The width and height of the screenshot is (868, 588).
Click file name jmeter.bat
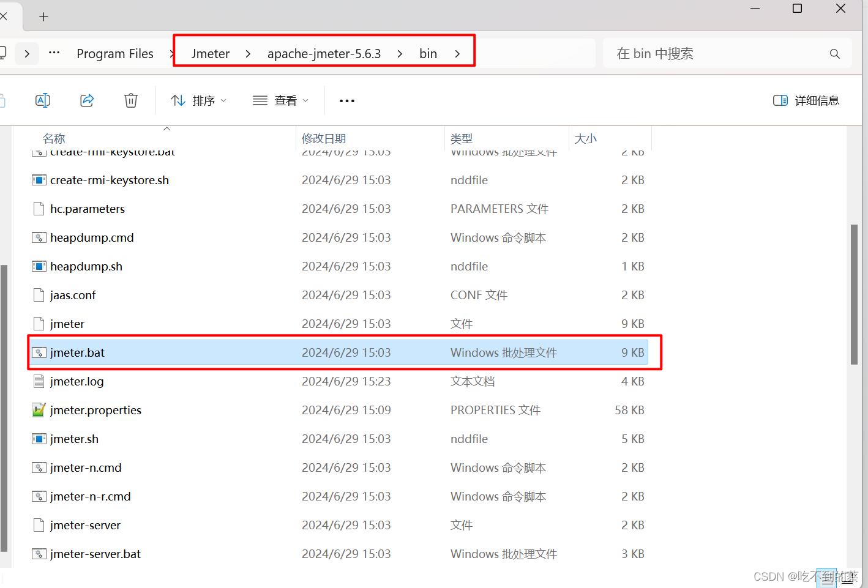click(77, 352)
